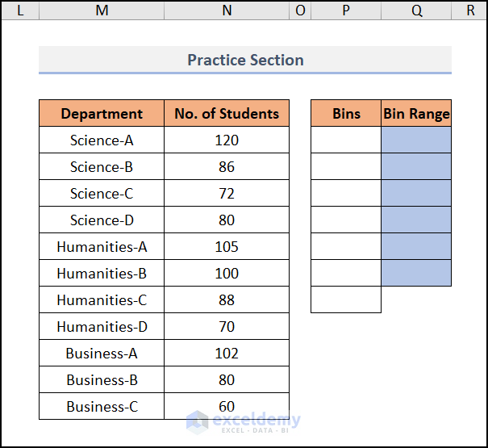Select column P header
The height and width of the screenshot is (448, 488).
click(x=346, y=10)
